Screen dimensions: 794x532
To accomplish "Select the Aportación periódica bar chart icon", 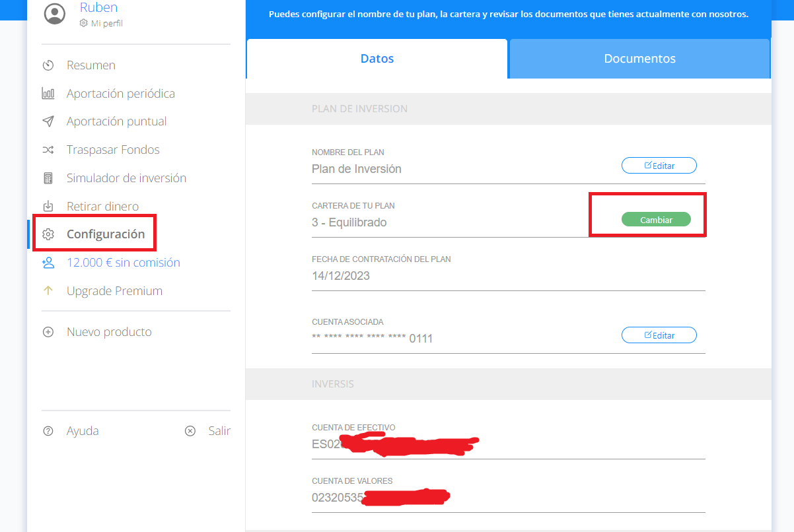I will [x=48, y=94].
